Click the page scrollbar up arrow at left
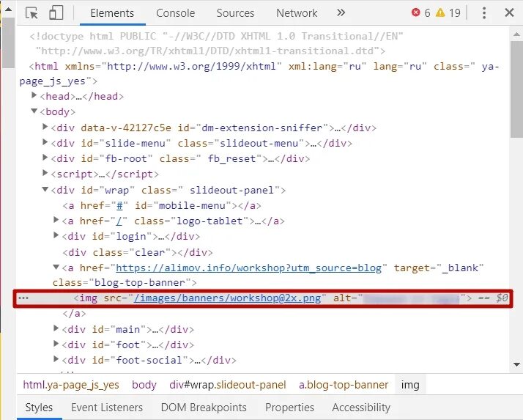 pos(8,10)
